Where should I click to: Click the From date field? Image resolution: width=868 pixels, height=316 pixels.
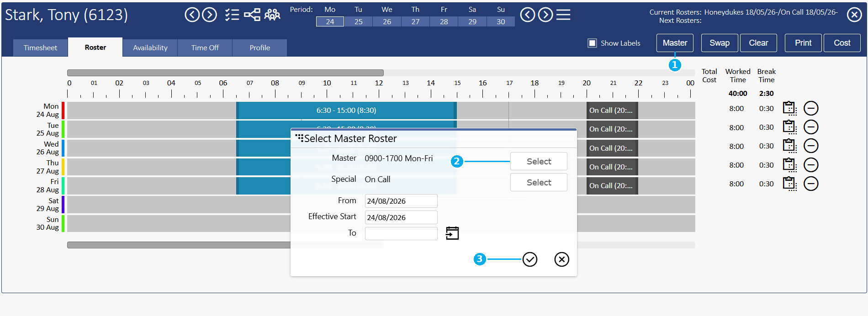pos(401,201)
